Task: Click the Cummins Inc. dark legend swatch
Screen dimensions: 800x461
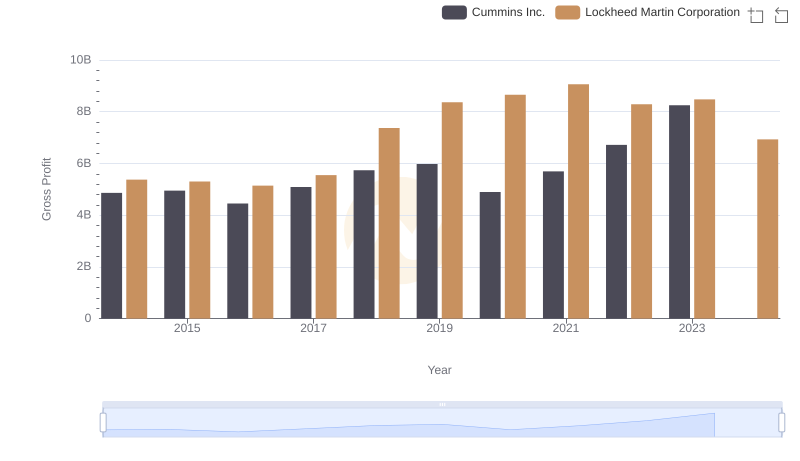Action: 454,12
